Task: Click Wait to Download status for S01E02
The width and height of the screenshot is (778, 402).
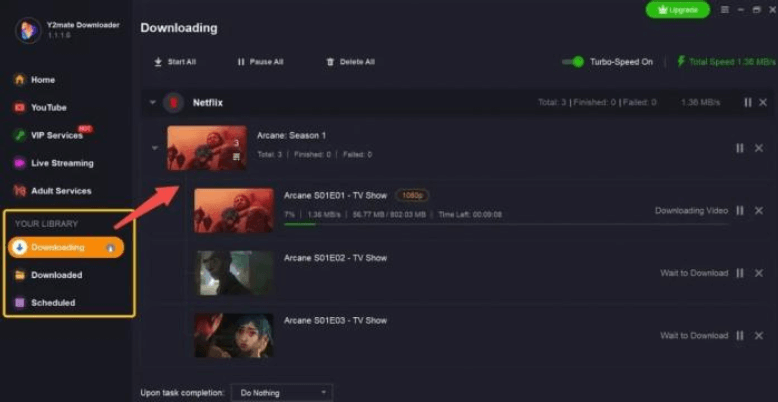Action: pos(694,273)
